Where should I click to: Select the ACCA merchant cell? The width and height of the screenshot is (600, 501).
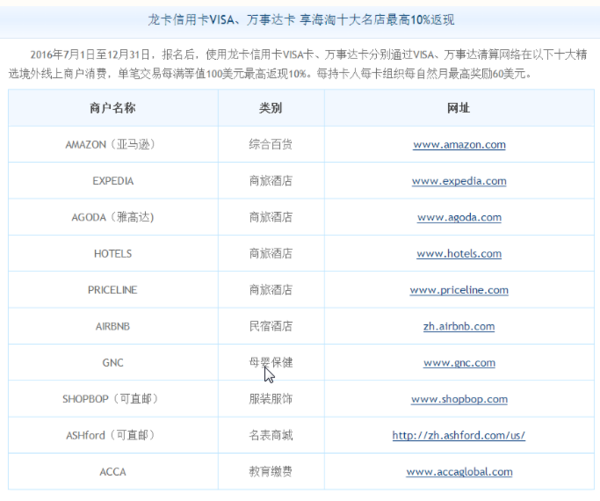pos(113,472)
